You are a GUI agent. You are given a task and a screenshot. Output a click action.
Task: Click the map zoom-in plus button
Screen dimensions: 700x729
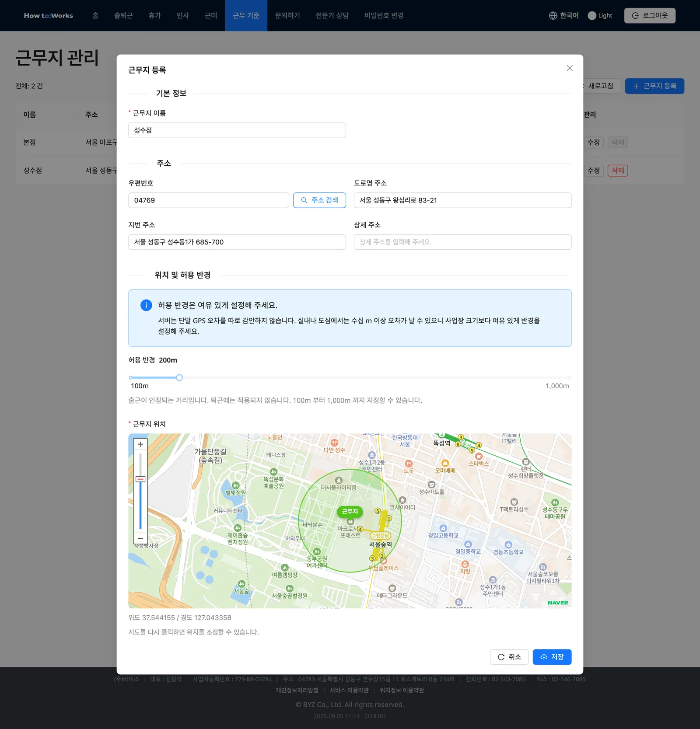click(x=140, y=444)
